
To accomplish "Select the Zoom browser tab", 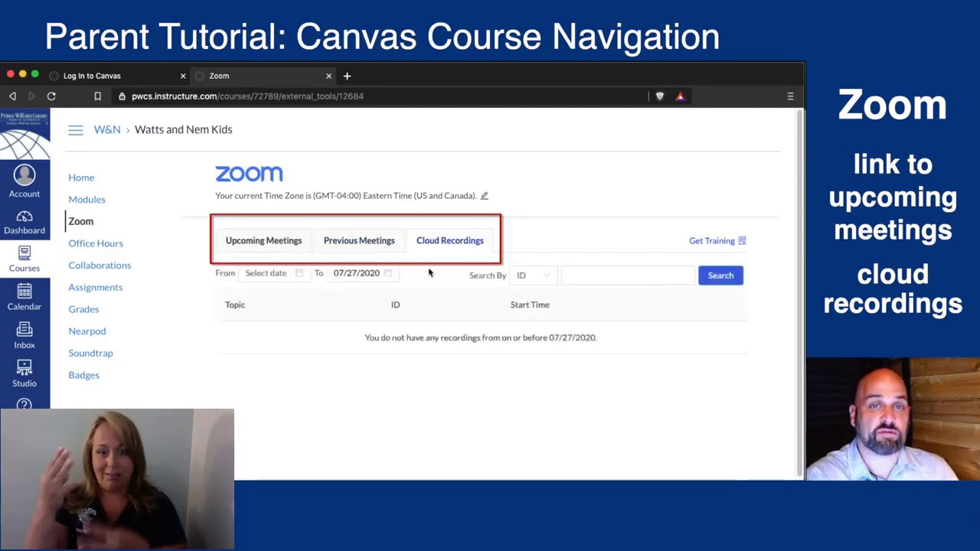I will [x=263, y=76].
